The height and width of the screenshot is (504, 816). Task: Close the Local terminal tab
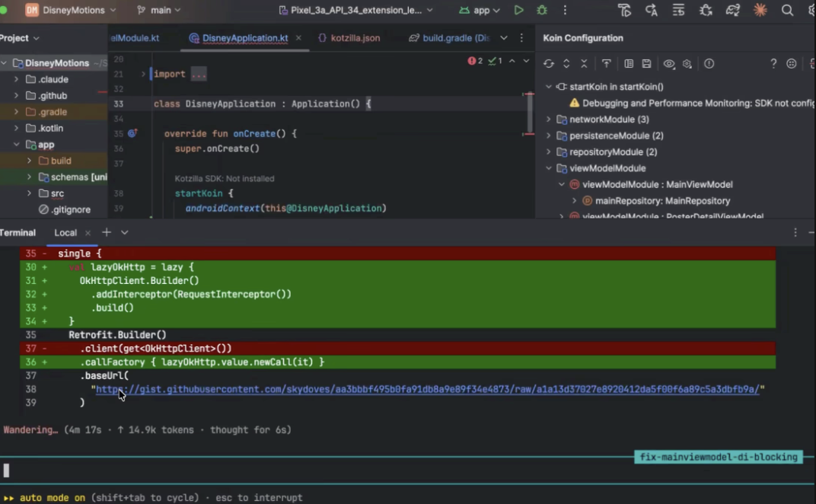pyautogui.click(x=88, y=233)
